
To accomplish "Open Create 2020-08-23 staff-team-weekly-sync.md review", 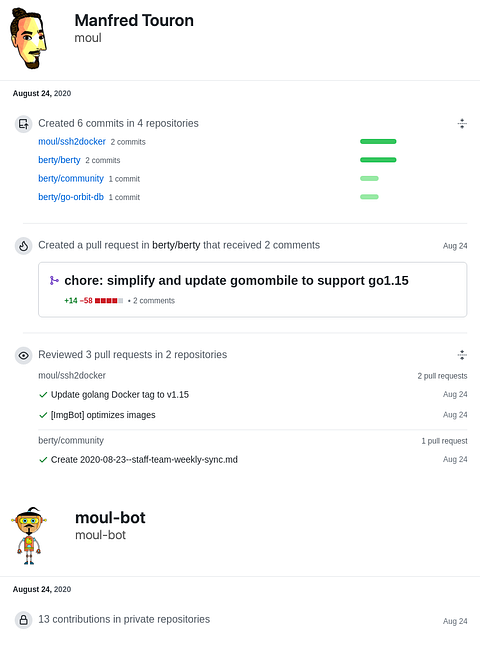I will [144, 460].
